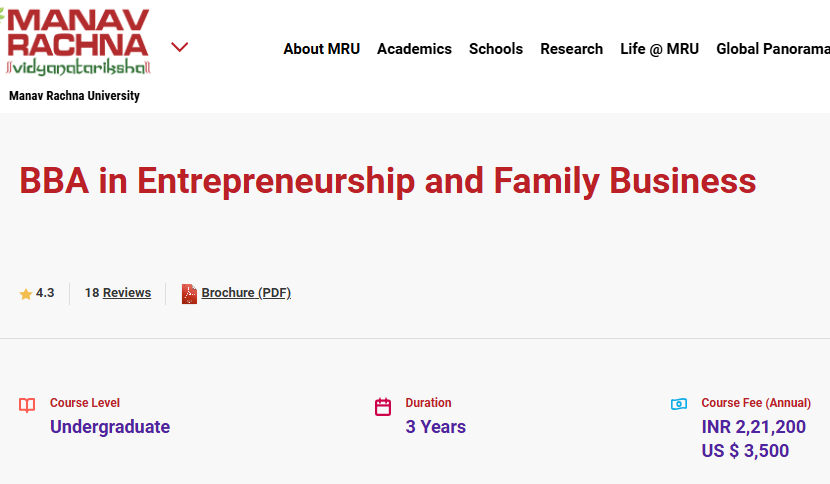
Task: Expand the red chevron beside the logo
Action: click(180, 47)
